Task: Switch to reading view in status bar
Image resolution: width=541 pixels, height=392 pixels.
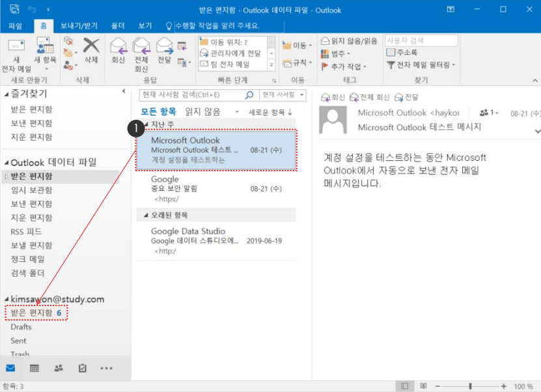Action: click(x=423, y=385)
